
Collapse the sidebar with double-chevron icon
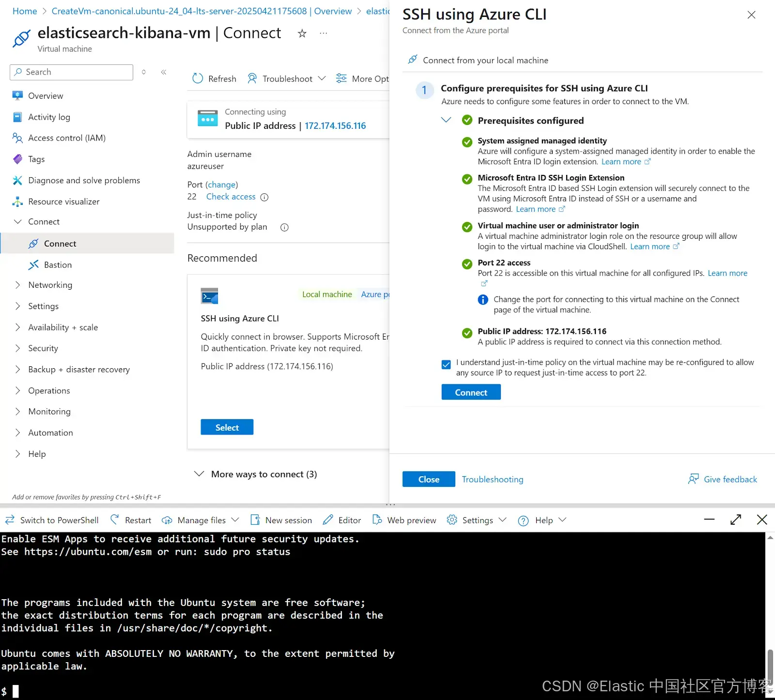tap(164, 72)
